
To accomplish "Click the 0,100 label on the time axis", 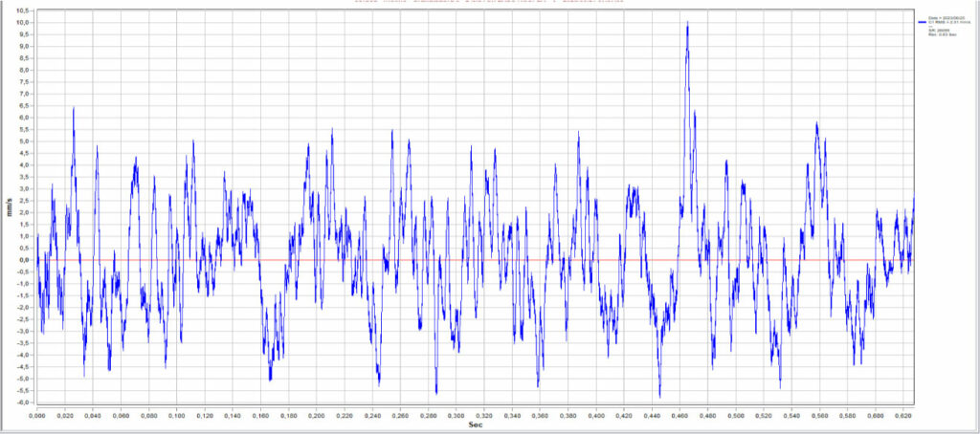I will coord(177,415).
